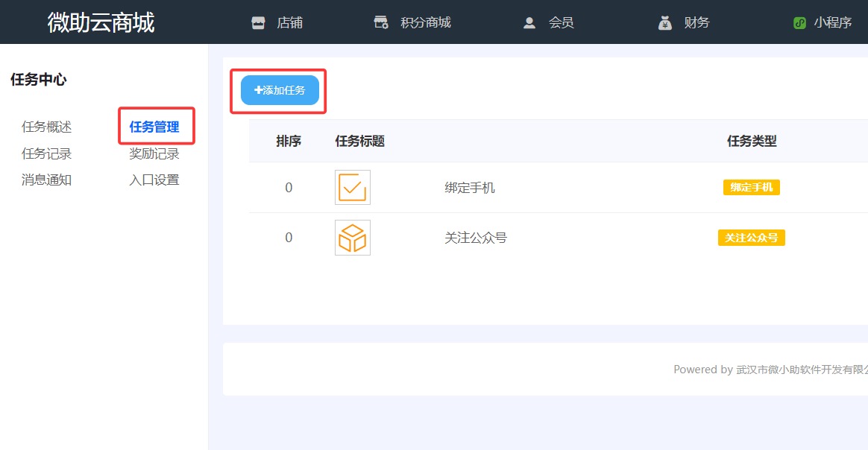
Task: Open the 积分商城 top menu label
Action: 426,22
